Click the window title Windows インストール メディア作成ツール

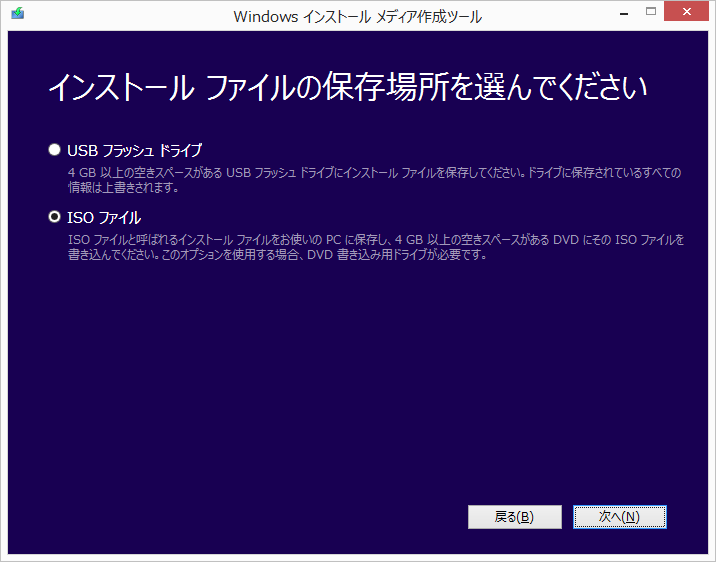(358, 17)
